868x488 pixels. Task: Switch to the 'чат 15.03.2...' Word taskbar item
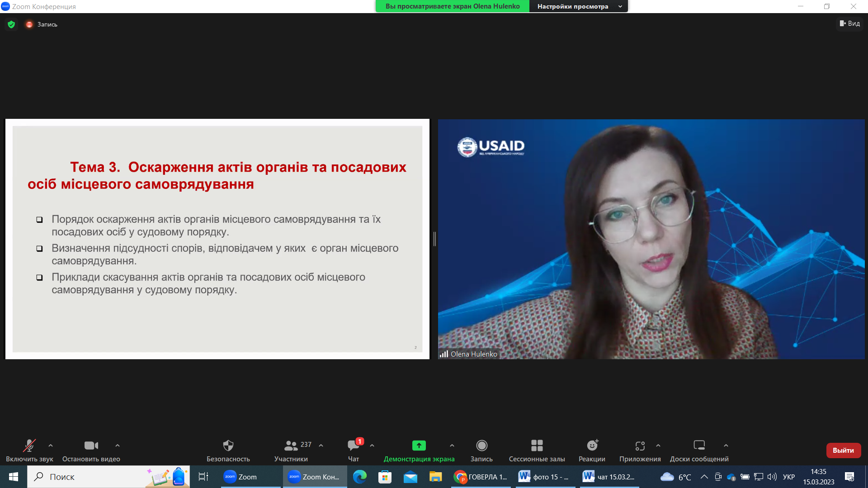click(609, 477)
